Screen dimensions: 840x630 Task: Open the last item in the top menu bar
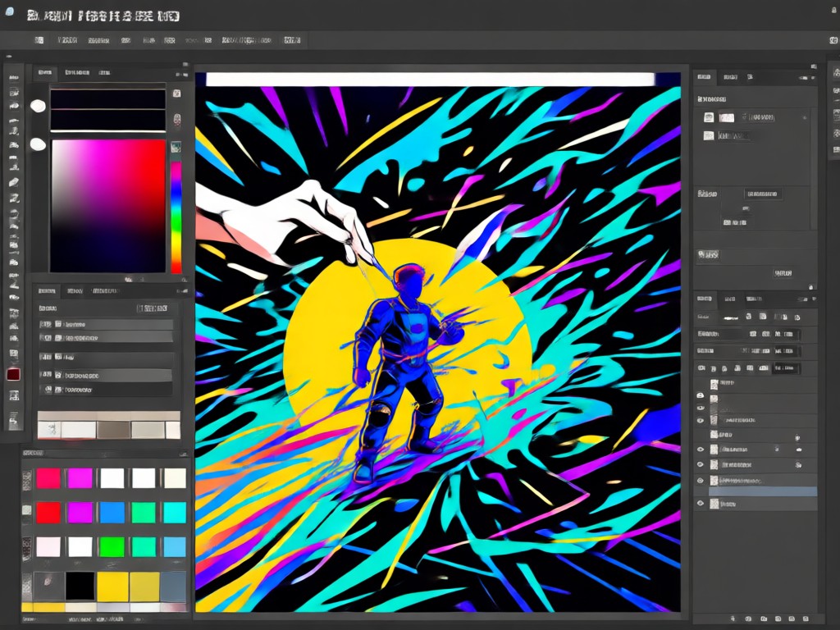tap(292, 40)
